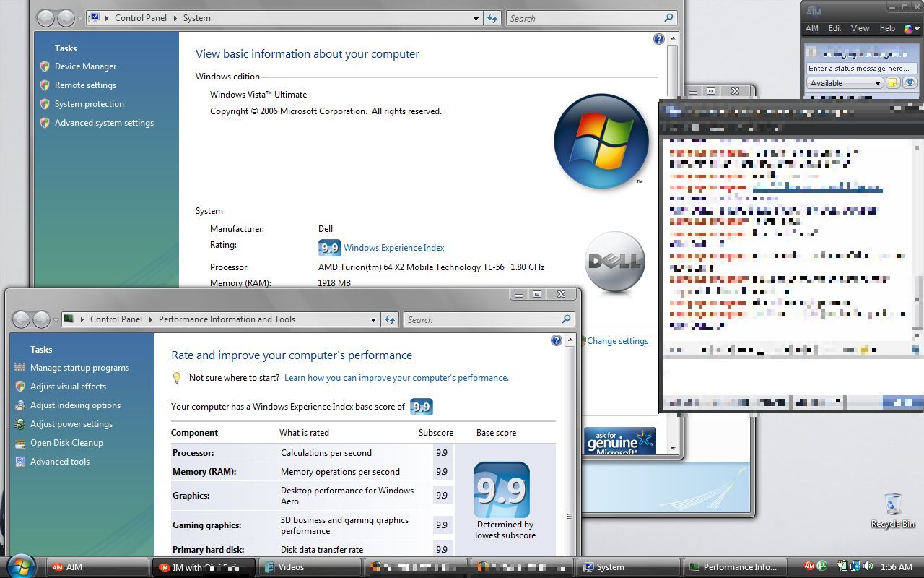Viewport: 924px width, 578px height.
Task: Click the ask for genuine Microsoft badge
Action: point(620,441)
